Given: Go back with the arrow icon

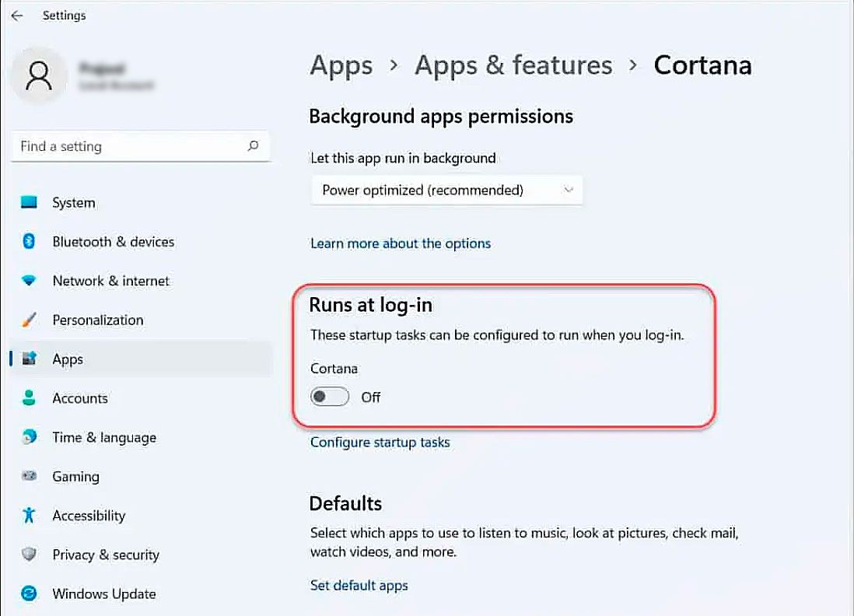Looking at the screenshot, I should 17,16.
